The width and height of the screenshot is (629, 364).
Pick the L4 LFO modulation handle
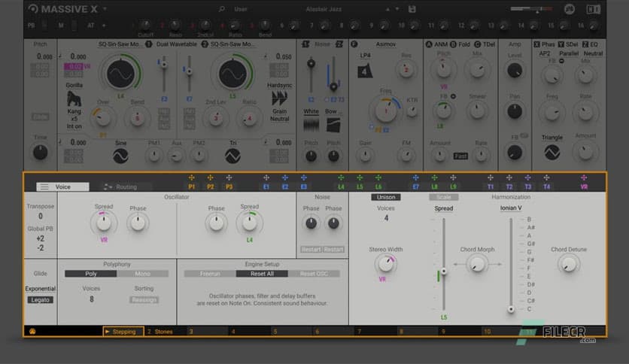pyautogui.click(x=341, y=177)
